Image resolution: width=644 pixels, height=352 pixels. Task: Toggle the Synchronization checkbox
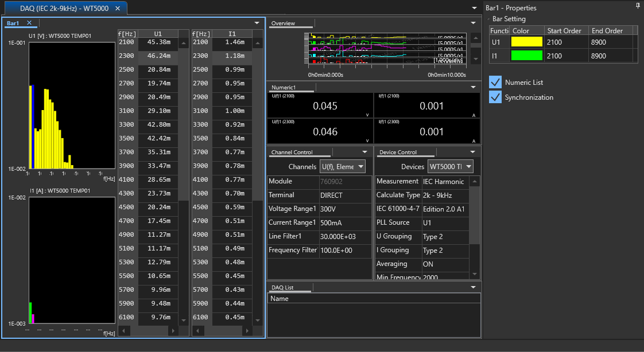(x=495, y=97)
